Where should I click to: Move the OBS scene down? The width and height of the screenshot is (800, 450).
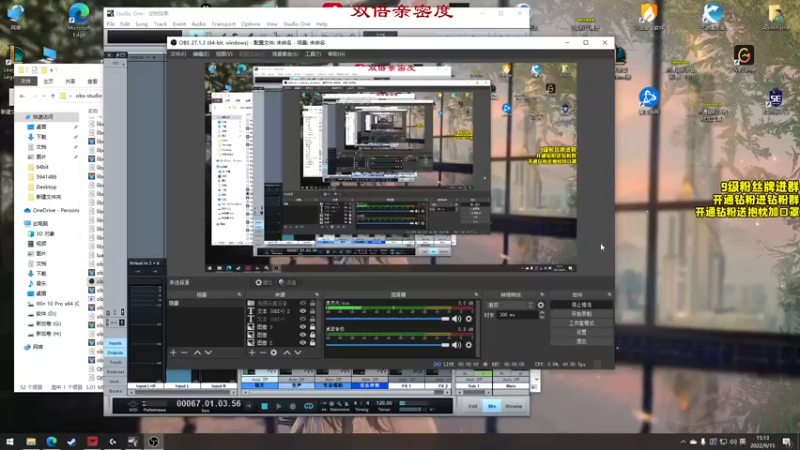208,353
